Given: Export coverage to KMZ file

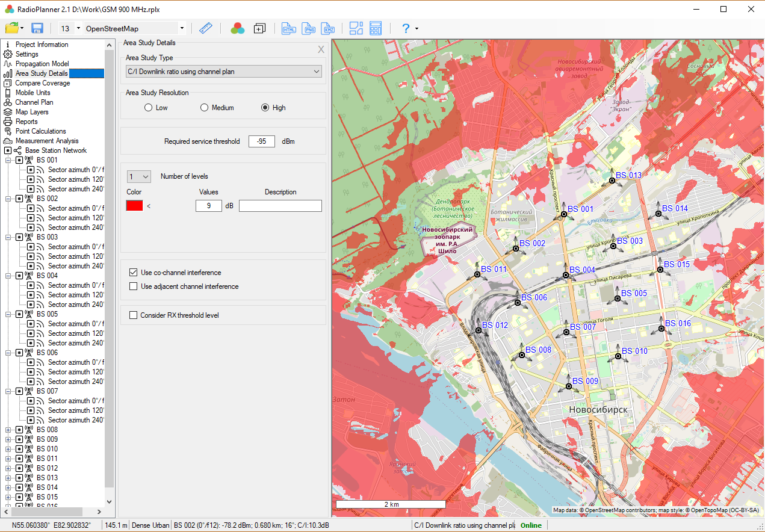Looking at the screenshot, I should point(329,28).
